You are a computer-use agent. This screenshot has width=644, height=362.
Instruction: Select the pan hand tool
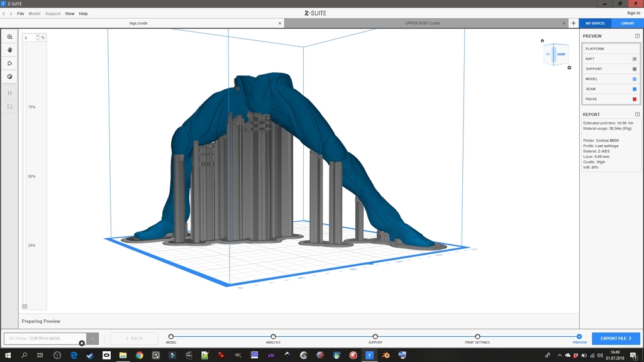(x=9, y=50)
